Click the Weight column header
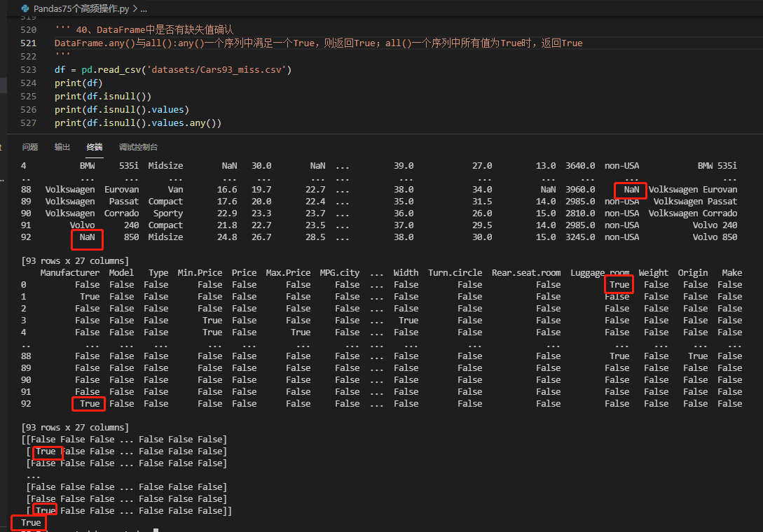The height and width of the screenshot is (532, 763). pyautogui.click(x=653, y=273)
